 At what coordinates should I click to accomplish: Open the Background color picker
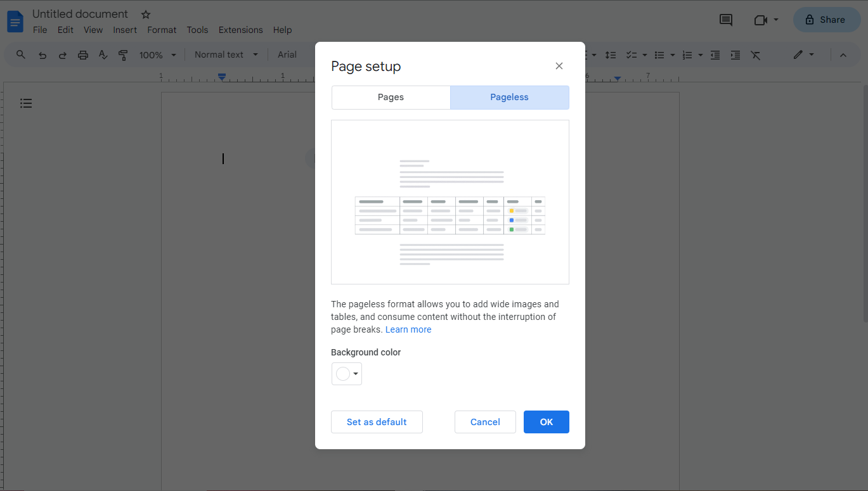click(x=346, y=373)
